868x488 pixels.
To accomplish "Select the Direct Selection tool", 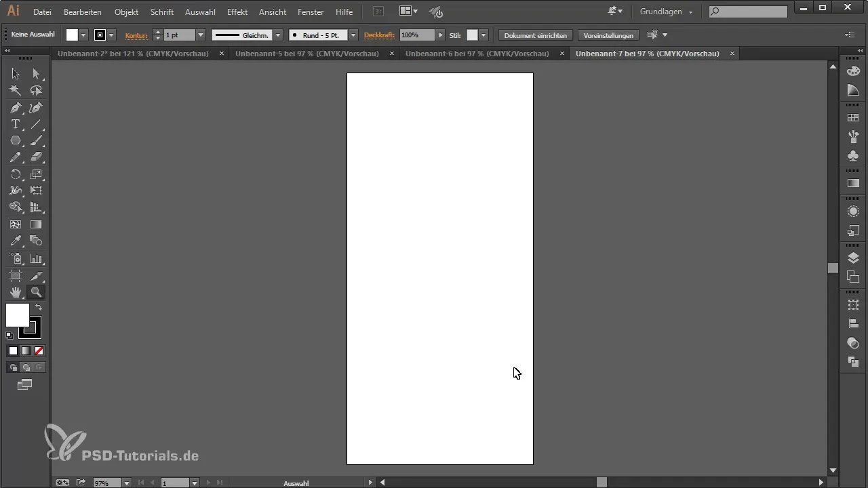I will click(x=36, y=74).
